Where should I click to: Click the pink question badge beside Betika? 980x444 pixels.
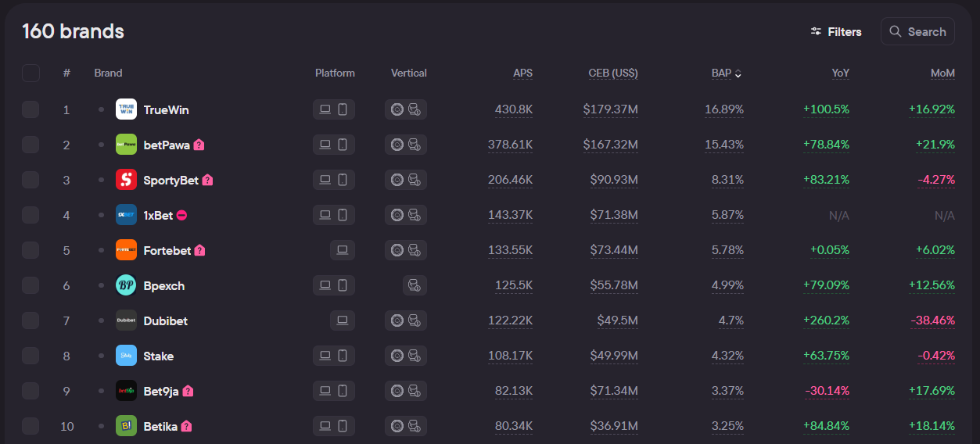click(186, 426)
